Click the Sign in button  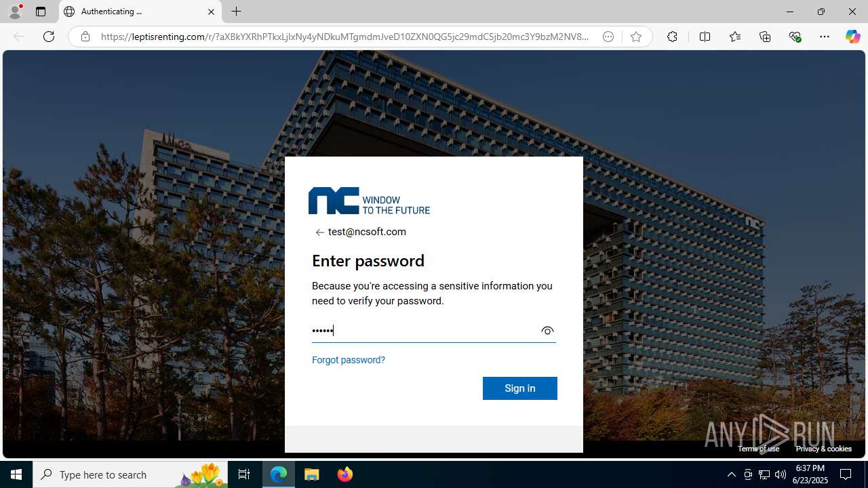[520, 388]
